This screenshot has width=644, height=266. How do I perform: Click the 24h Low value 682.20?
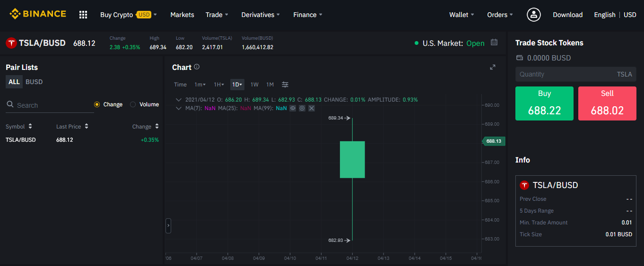[x=184, y=47]
